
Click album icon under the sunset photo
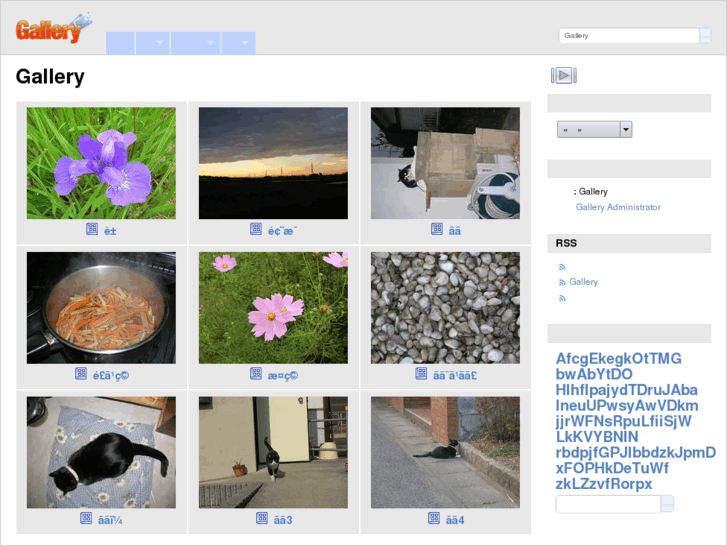pyautogui.click(x=256, y=229)
